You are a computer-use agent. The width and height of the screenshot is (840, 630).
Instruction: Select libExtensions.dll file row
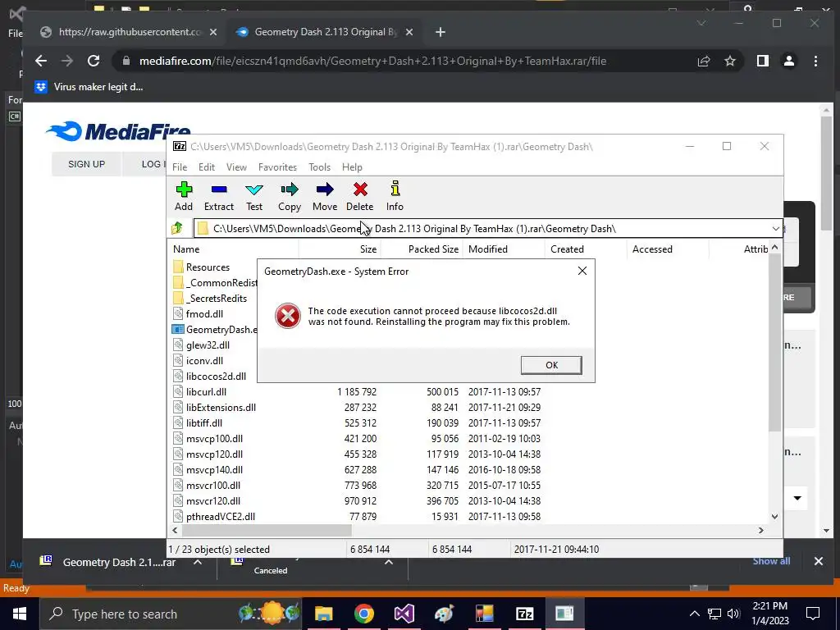coord(356,407)
